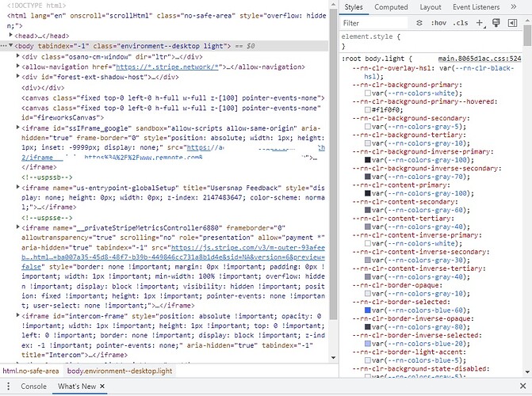Click DOM tree scrollbar down arrow

click(x=333, y=357)
